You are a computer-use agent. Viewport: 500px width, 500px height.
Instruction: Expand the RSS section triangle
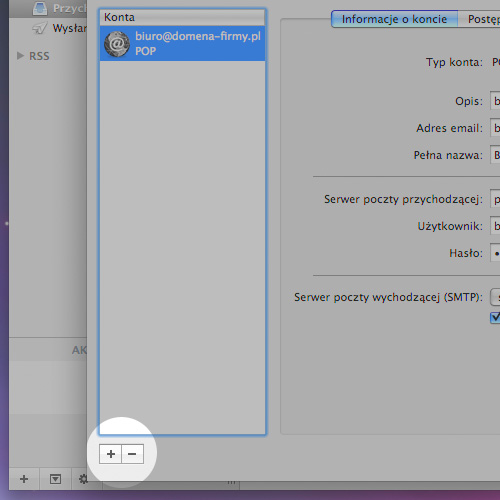(20, 55)
